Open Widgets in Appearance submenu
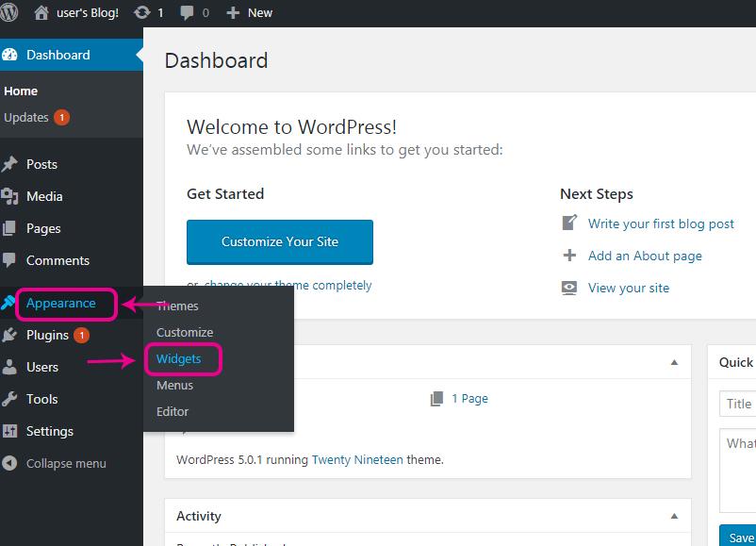This screenshot has height=546, width=756. pyautogui.click(x=179, y=359)
